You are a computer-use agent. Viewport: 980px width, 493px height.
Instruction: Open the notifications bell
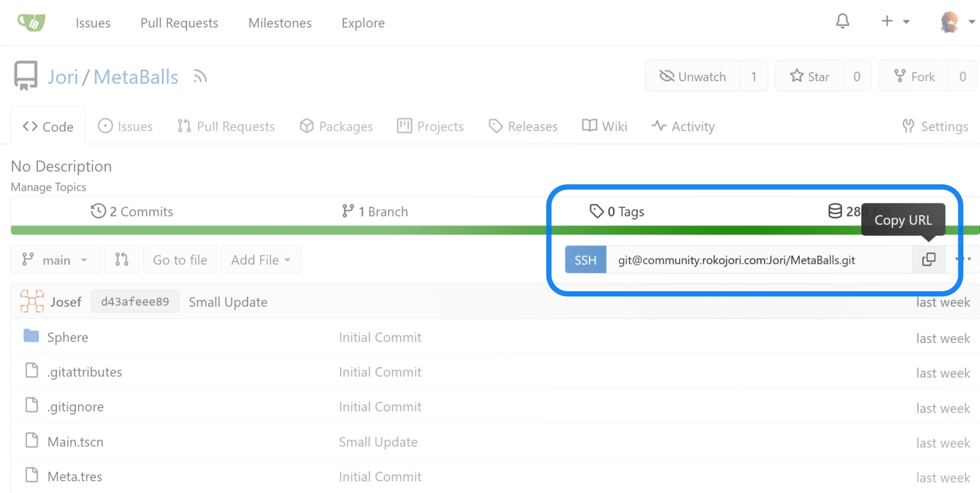(842, 22)
